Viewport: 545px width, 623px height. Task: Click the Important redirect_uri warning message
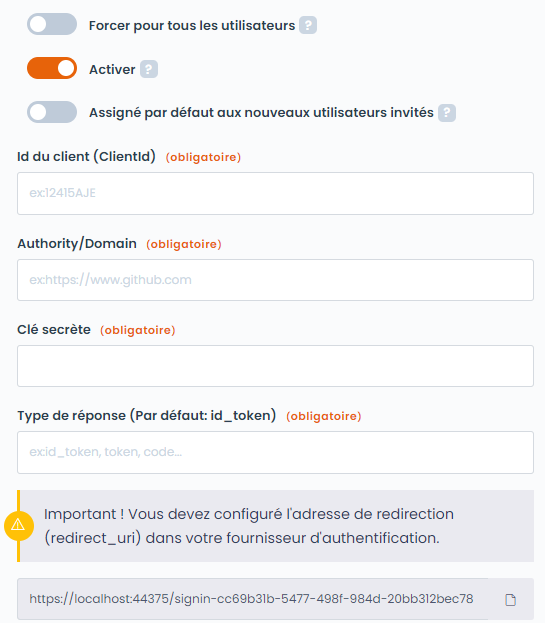coord(249,526)
